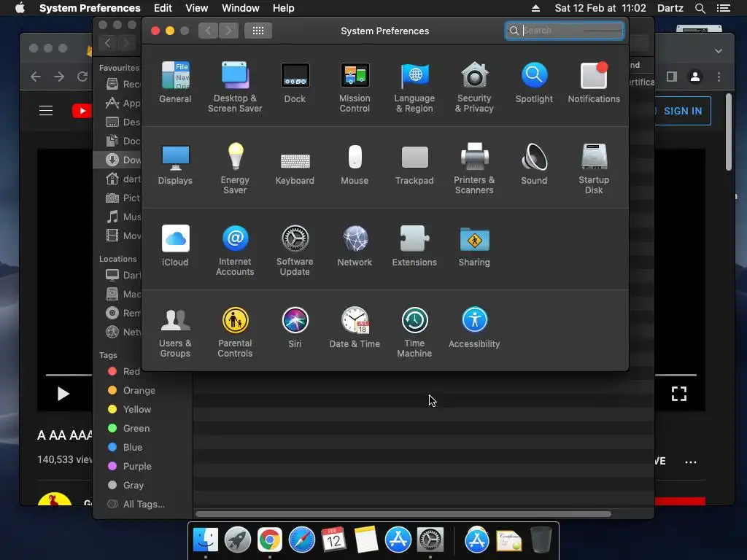Open Language & Region settings
This screenshot has height=560, width=747.
414,87
